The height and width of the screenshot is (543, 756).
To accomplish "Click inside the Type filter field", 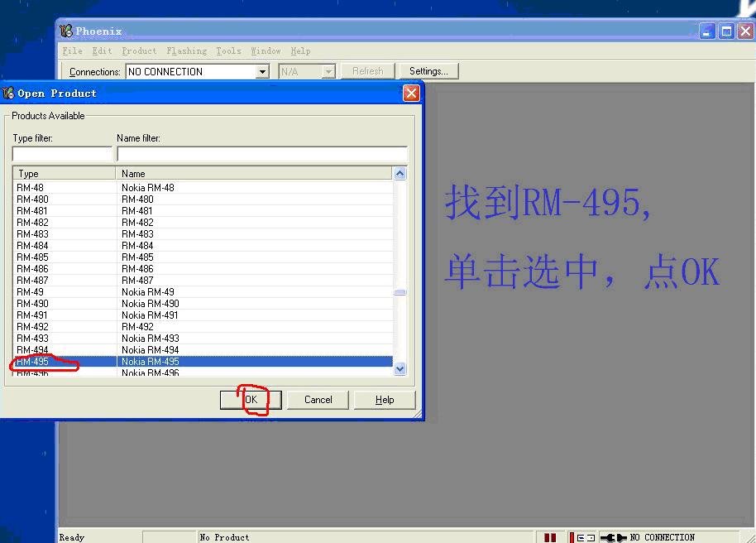I will 61,153.
